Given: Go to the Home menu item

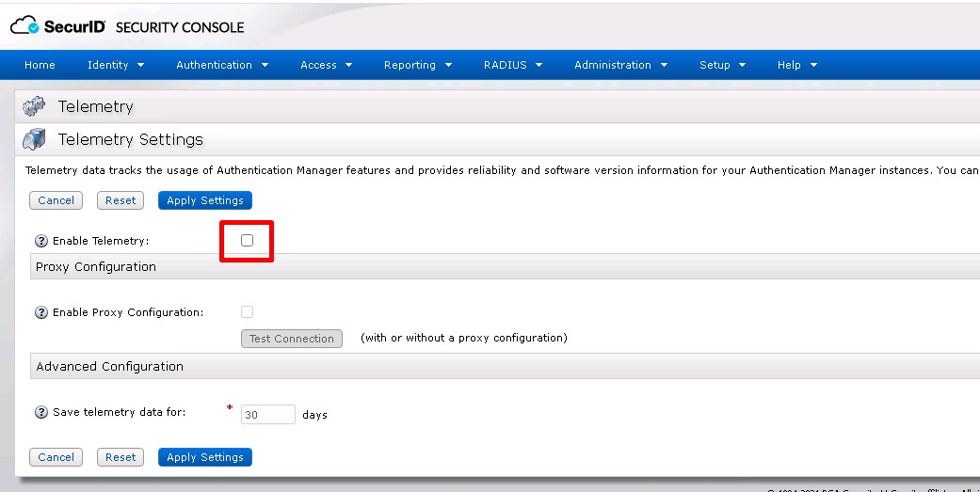Looking at the screenshot, I should 40,65.
